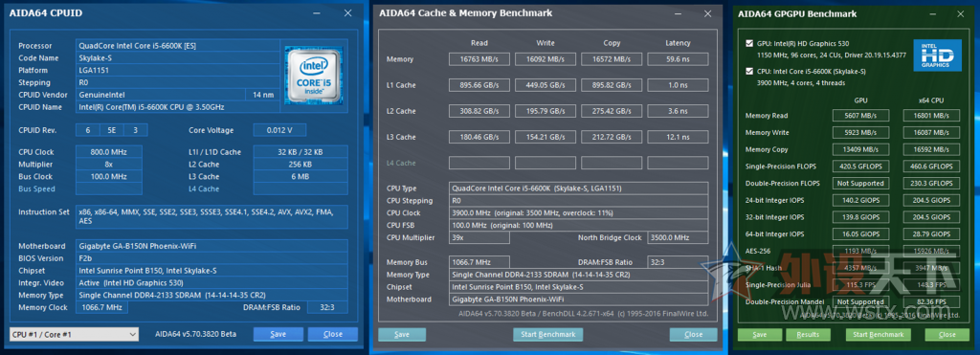Click GPU Double-Precision FLOPS Not Supported cell

860,183
